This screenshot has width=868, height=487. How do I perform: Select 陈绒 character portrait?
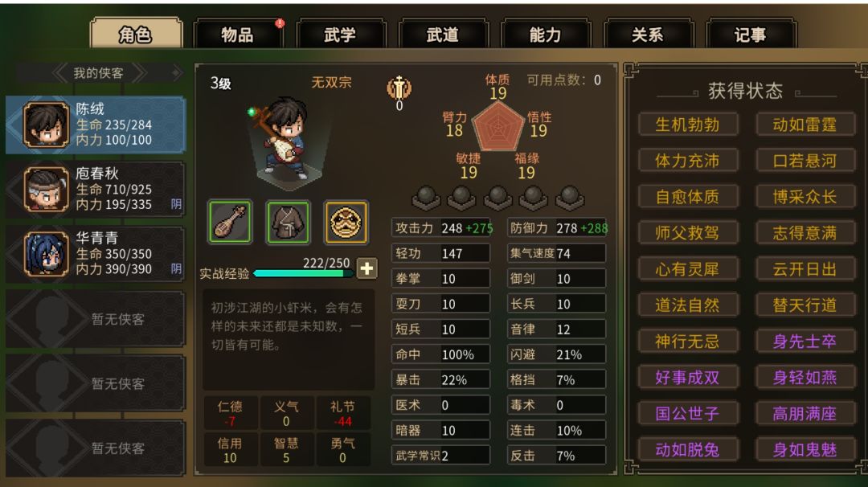click(x=46, y=125)
